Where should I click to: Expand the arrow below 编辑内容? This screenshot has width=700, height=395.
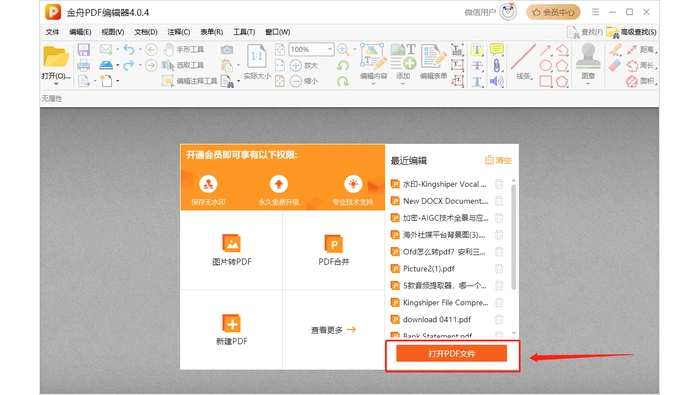tap(373, 84)
